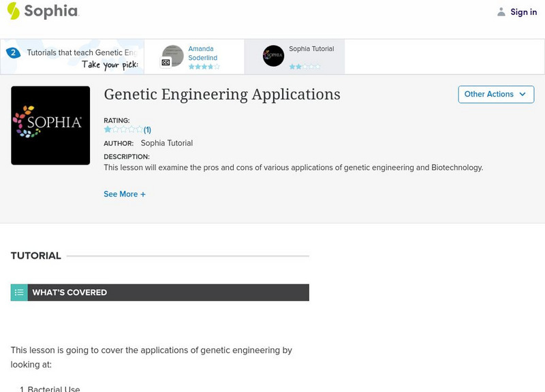Click the What's Covered section header
Image resolution: width=545 pixels, height=392 pixels.
[x=69, y=293]
